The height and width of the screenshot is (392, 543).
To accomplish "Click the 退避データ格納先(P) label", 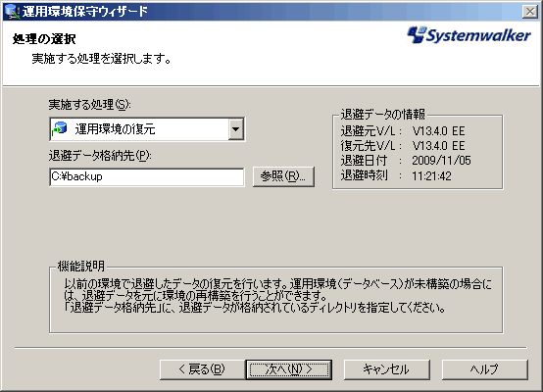I will (x=100, y=156).
